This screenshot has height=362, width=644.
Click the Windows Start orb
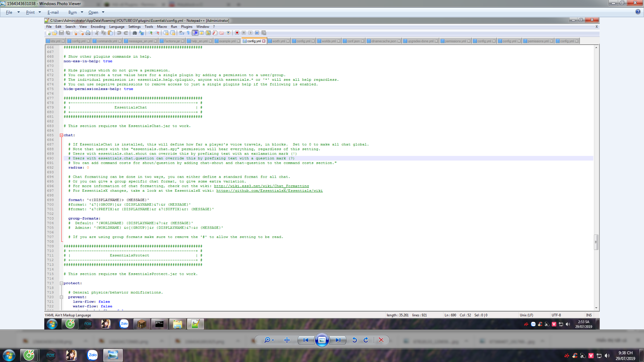[9, 355]
